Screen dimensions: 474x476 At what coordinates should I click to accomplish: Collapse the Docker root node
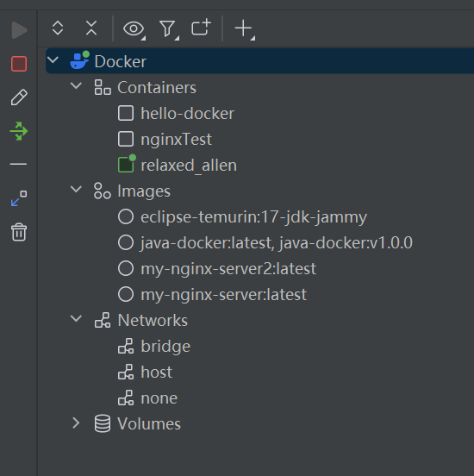coord(53,60)
